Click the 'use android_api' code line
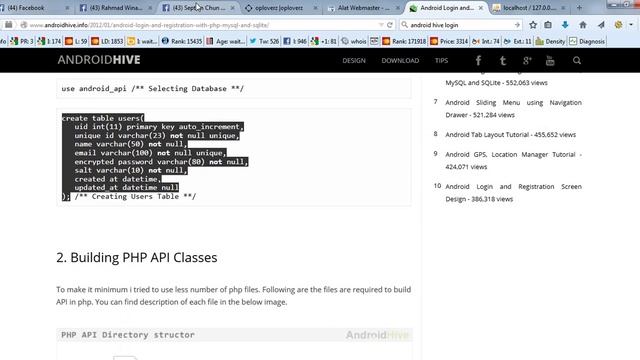640x360 pixels. [x=152, y=89]
